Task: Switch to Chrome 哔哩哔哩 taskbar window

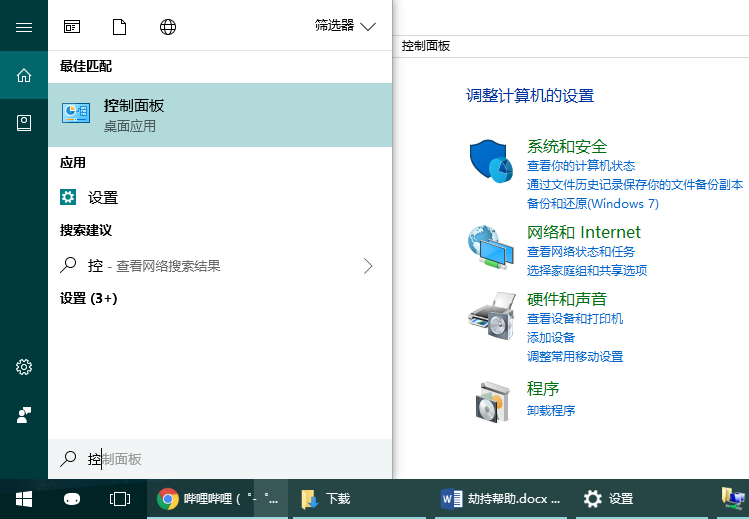Action: tap(217, 499)
